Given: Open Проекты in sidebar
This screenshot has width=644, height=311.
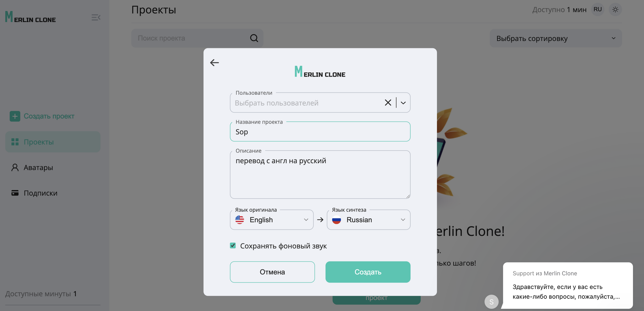Looking at the screenshot, I should click(x=53, y=142).
